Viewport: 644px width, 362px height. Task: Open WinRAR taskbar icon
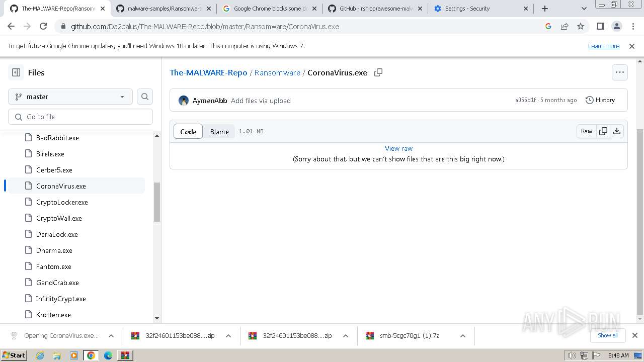(125, 355)
